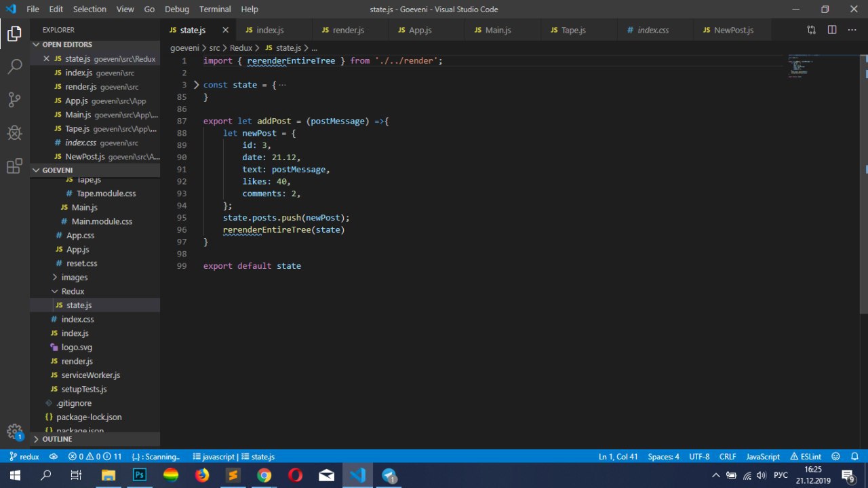Open the Extensions view
The width and height of the screenshot is (868, 488).
click(x=14, y=166)
